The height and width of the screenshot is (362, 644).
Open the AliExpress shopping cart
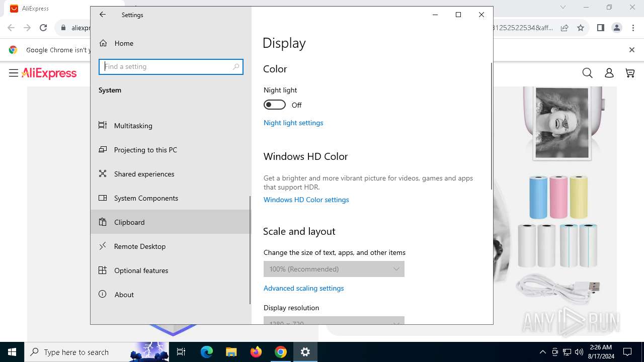point(630,73)
